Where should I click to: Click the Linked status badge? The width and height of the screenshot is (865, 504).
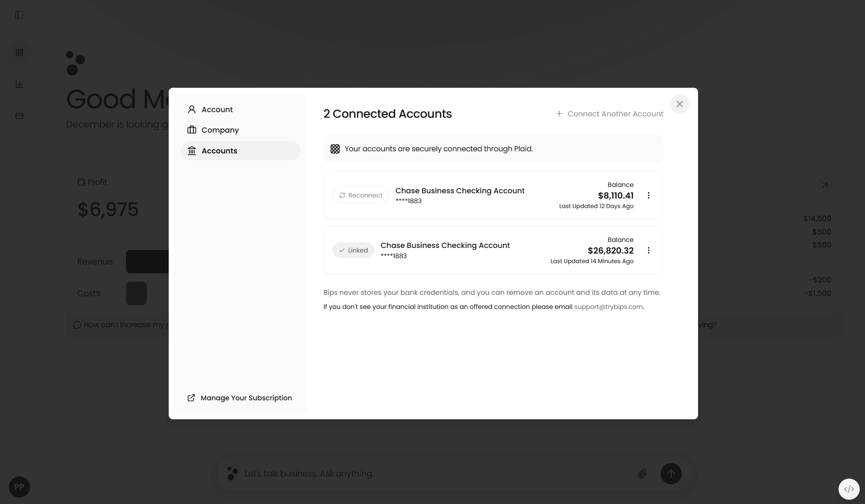pyautogui.click(x=353, y=250)
